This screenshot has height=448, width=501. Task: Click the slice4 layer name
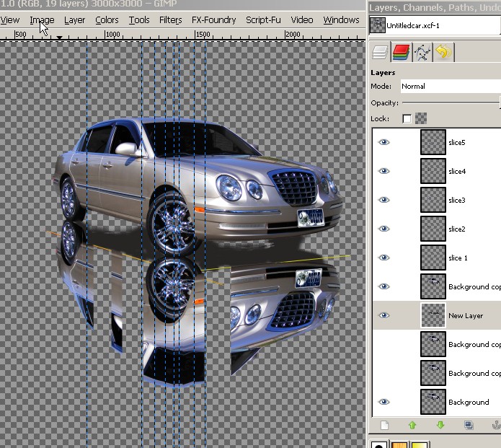(x=457, y=172)
